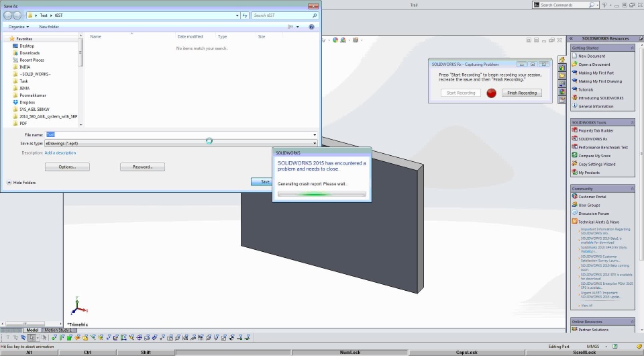
Task: Click the Password... button
Action: coord(142,167)
